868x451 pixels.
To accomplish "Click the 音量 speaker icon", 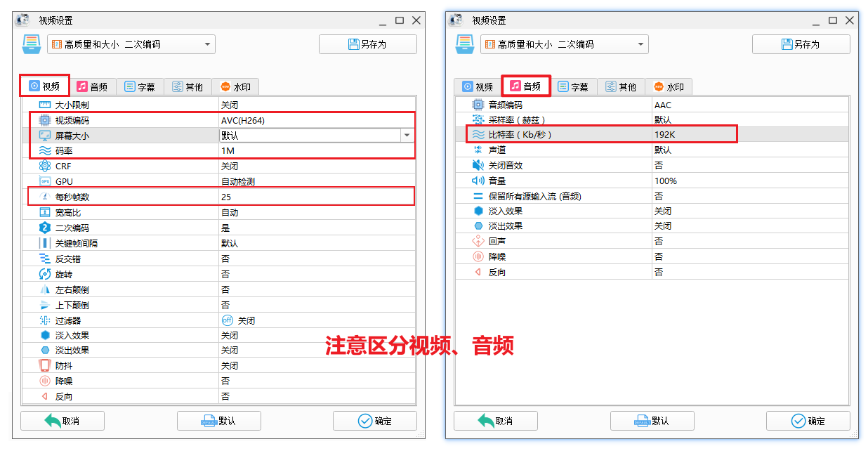I will pos(478,181).
